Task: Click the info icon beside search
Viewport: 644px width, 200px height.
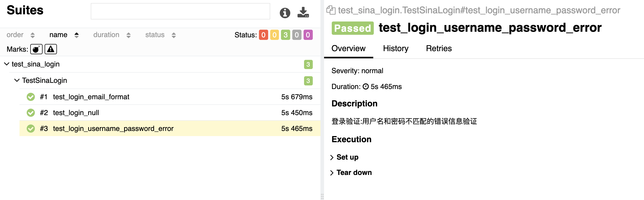Action: (x=285, y=13)
